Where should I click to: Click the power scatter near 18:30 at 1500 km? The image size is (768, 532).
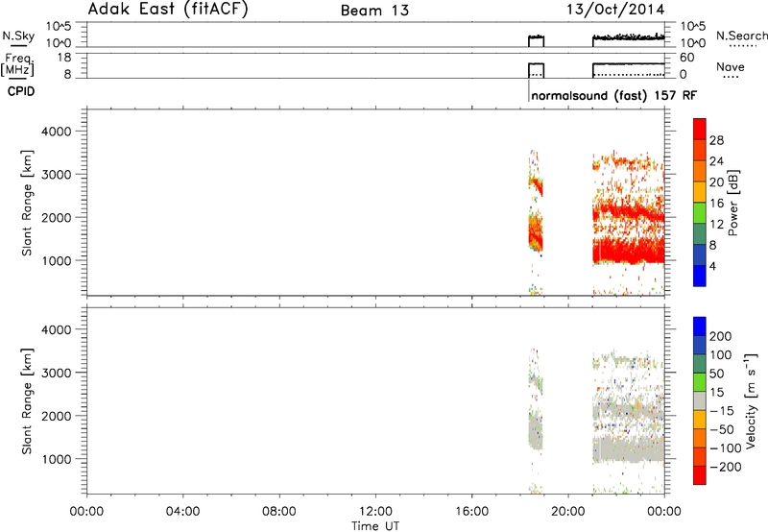(x=536, y=235)
